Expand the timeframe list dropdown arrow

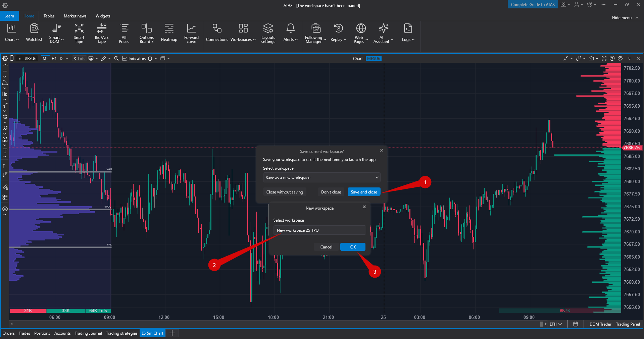67,58
